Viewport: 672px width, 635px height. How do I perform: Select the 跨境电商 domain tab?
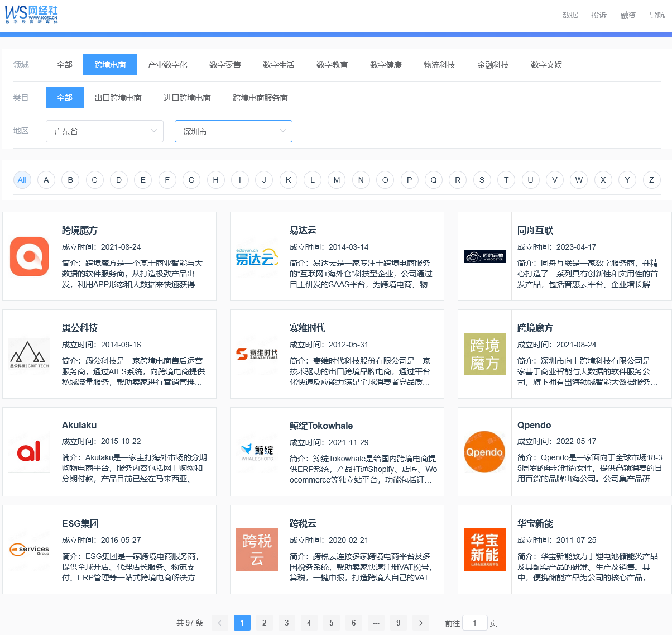point(110,65)
